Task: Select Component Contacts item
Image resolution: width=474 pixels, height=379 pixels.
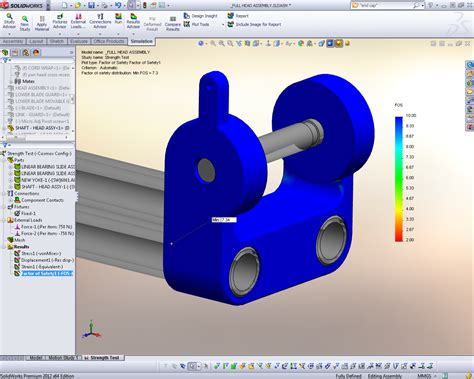Action: tap(39, 200)
